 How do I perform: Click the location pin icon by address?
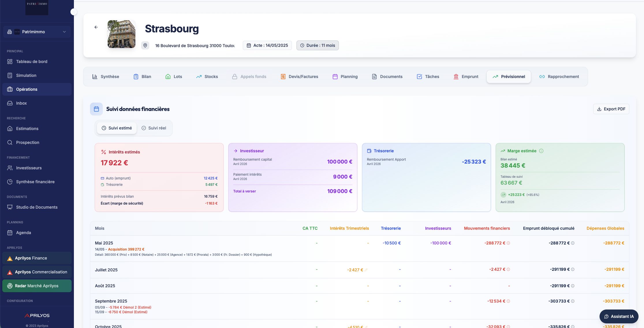coord(145,45)
